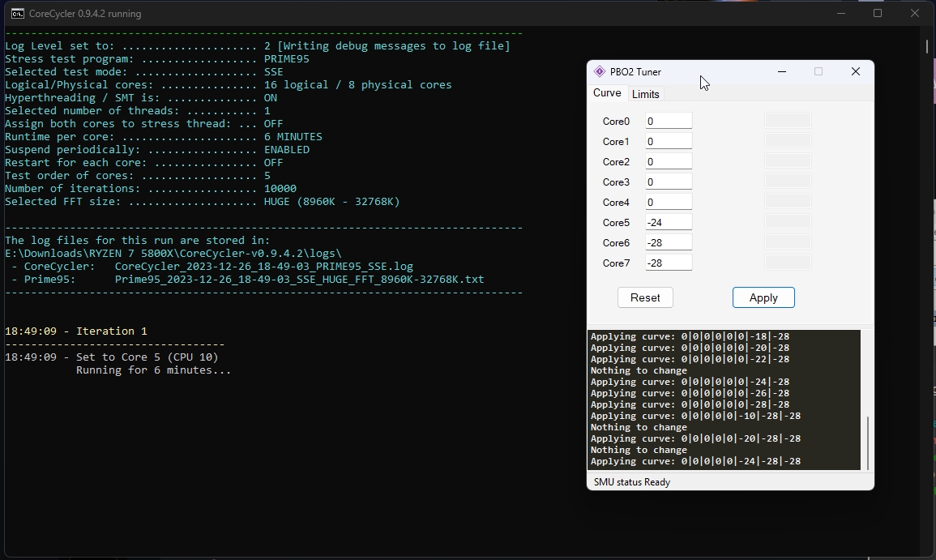Close the PBO2 Tuner window
936x560 pixels.
click(x=856, y=71)
